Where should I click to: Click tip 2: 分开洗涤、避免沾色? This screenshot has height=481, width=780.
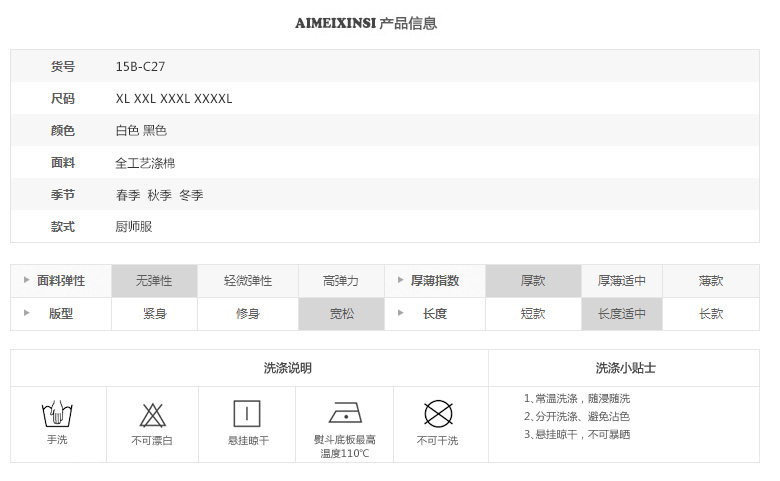577,416
